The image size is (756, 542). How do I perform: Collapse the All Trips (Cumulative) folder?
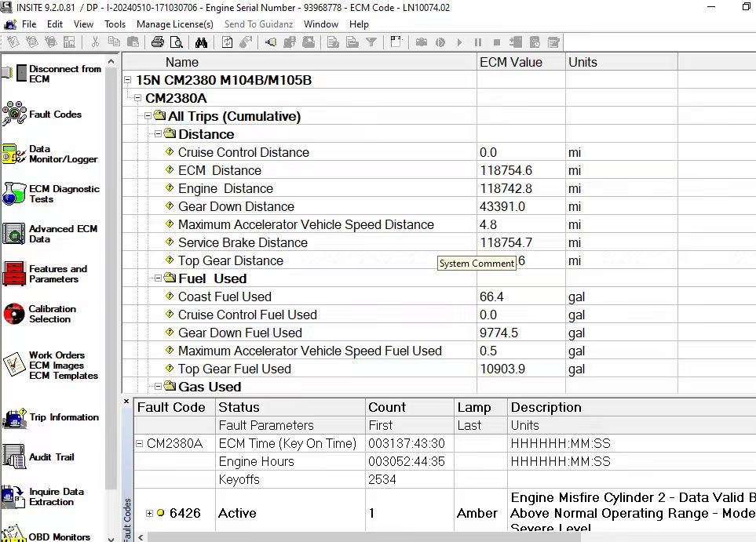pos(148,116)
